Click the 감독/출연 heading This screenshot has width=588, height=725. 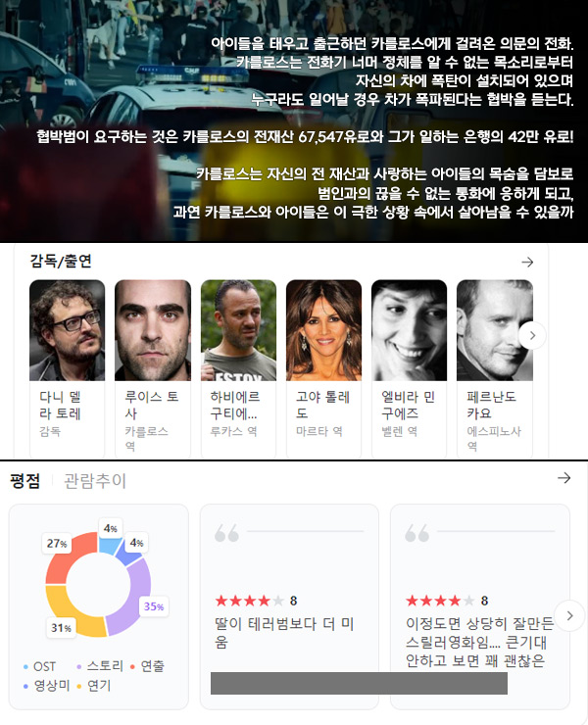click(61, 262)
